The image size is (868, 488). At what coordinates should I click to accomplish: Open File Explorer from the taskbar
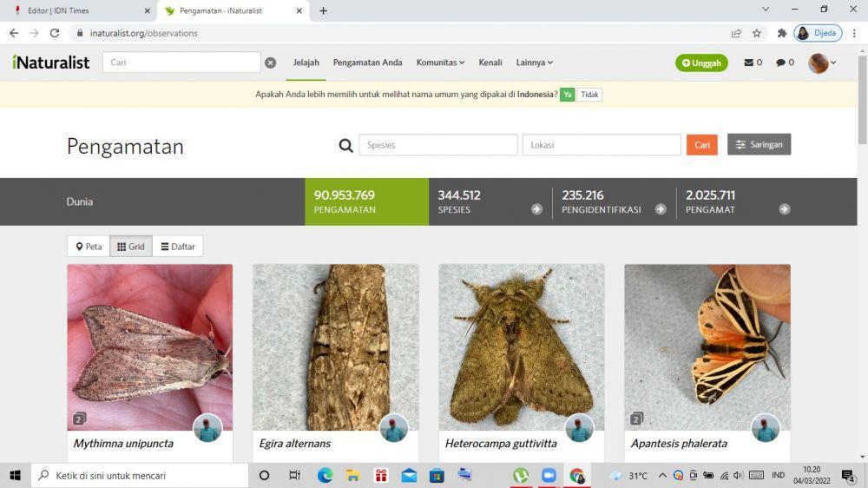352,475
